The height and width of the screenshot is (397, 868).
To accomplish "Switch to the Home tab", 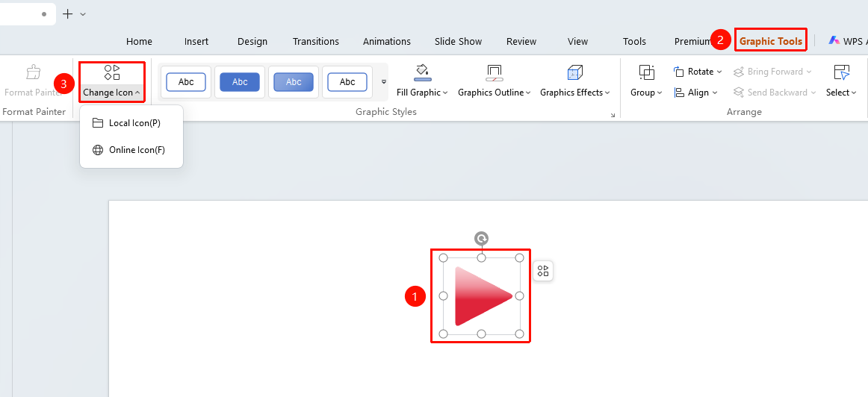I will 139,42.
